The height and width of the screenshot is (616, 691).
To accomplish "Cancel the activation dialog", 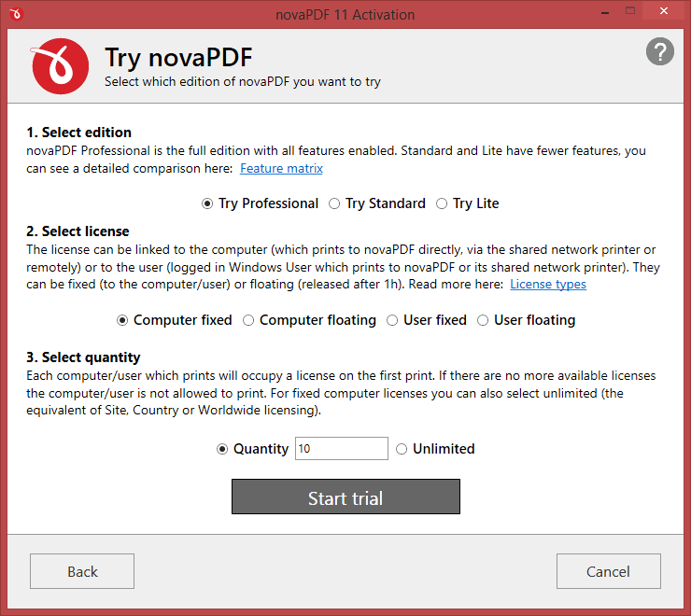I will tap(609, 571).
